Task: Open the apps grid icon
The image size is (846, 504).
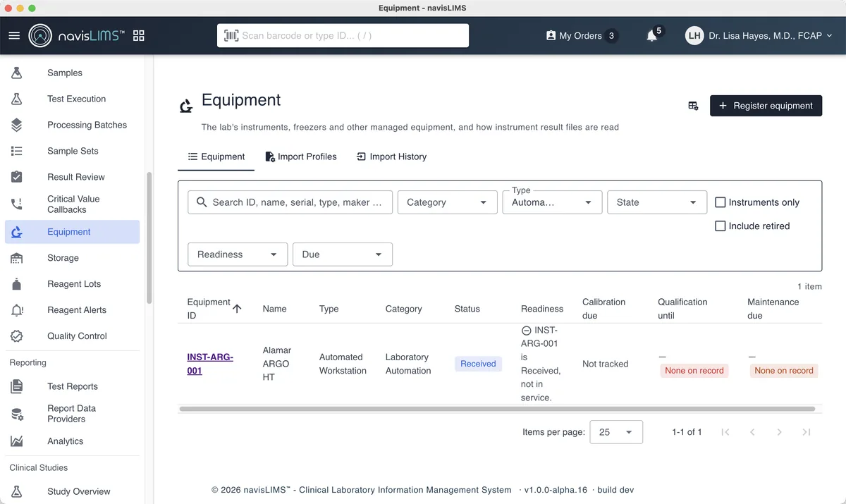Action: [138, 35]
